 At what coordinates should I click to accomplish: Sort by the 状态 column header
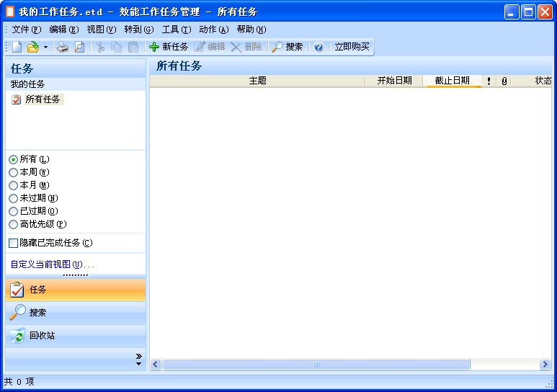coord(532,81)
